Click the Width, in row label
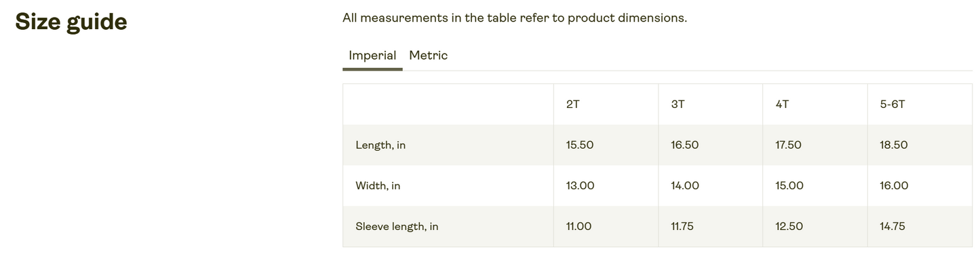This screenshot has width=980, height=266. pos(378,186)
